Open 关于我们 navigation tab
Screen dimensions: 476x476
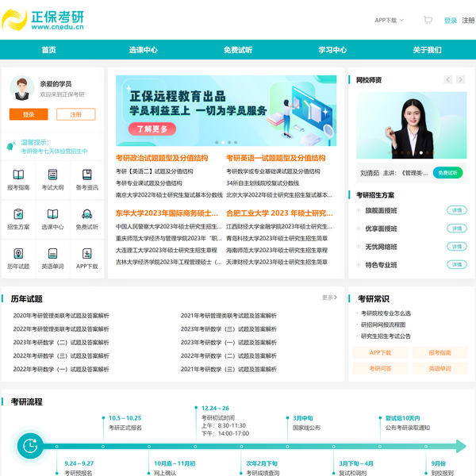(427, 50)
